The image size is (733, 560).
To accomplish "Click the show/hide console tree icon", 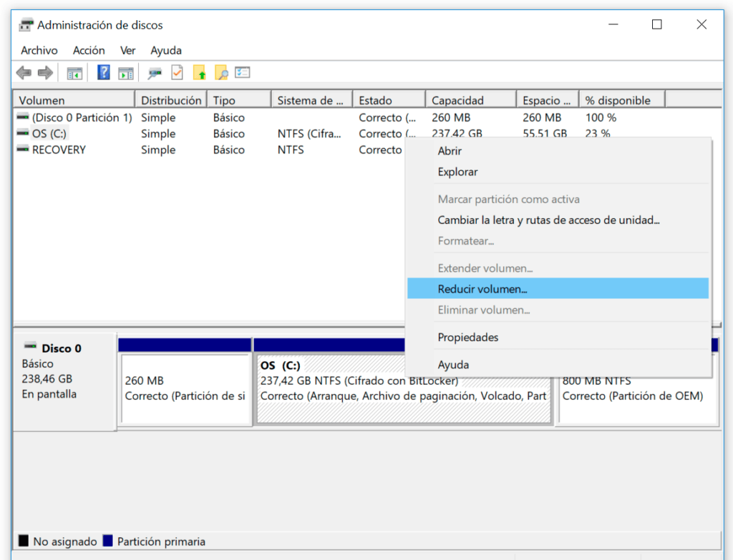I will [74, 72].
